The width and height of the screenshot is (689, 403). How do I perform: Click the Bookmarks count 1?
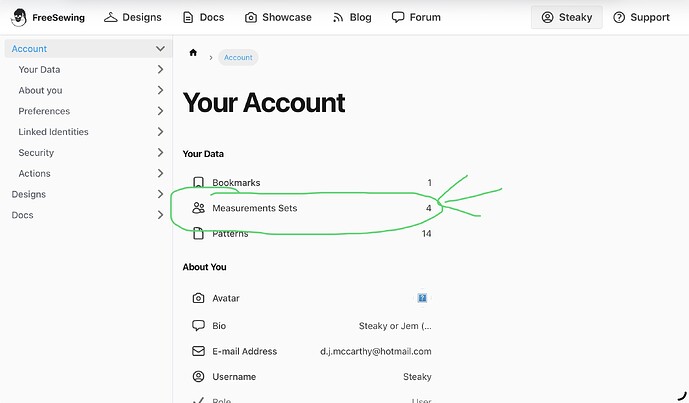[429, 182]
